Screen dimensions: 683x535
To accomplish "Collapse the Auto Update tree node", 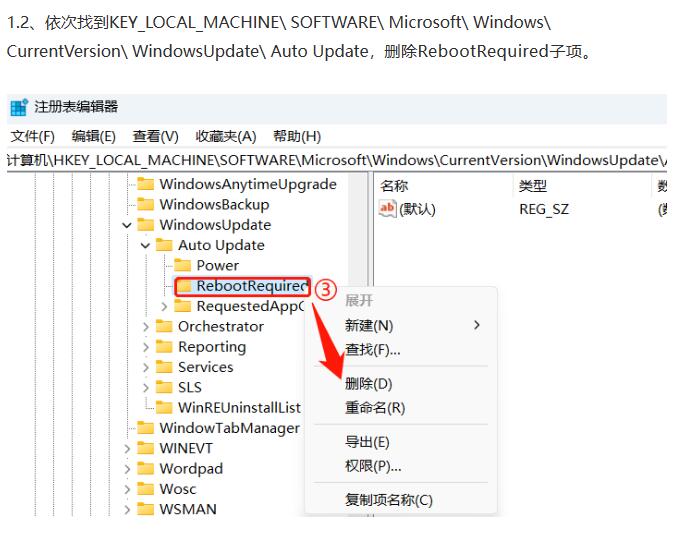I will (x=146, y=245).
